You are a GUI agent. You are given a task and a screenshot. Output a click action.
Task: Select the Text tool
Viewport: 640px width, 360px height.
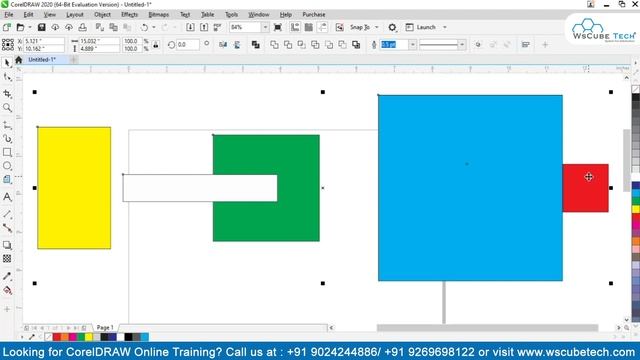[x=7, y=197]
